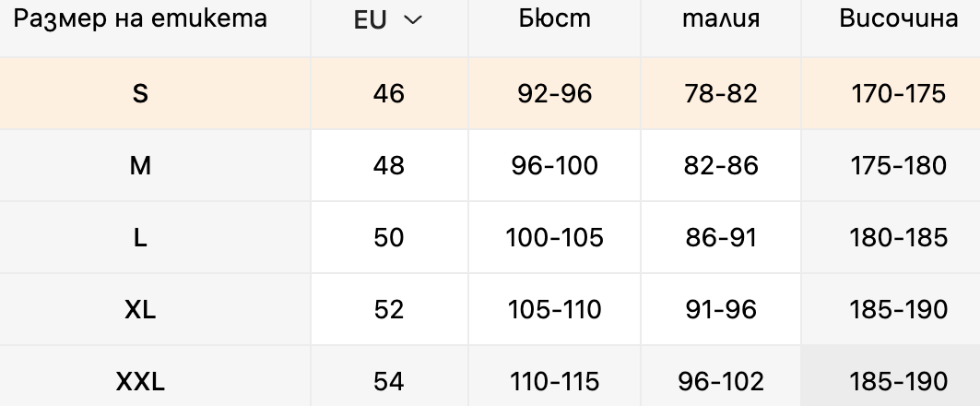Click the Бюст column header
This screenshot has height=406, width=980.
pyautogui.click(x=554, y=18)
